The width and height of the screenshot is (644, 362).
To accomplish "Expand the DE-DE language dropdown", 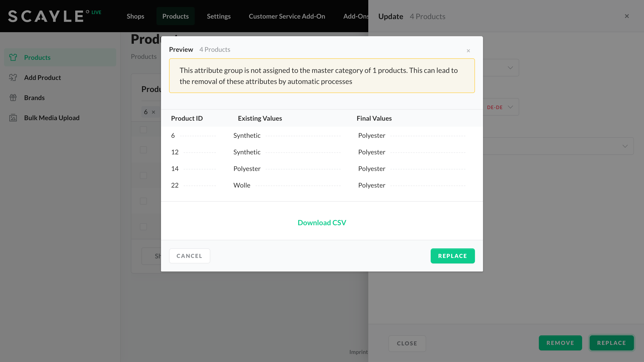I will pos(510,107).
